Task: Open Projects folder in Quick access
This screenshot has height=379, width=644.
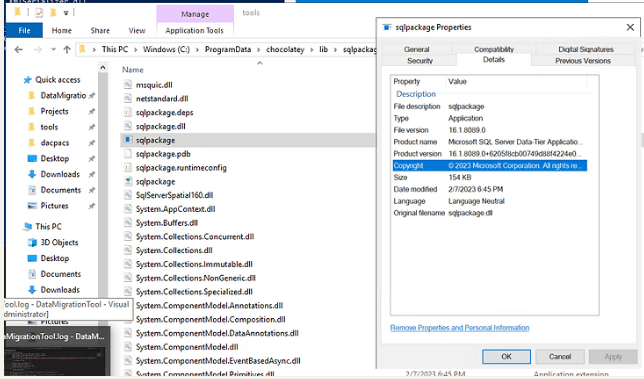Action: point(54,111)
